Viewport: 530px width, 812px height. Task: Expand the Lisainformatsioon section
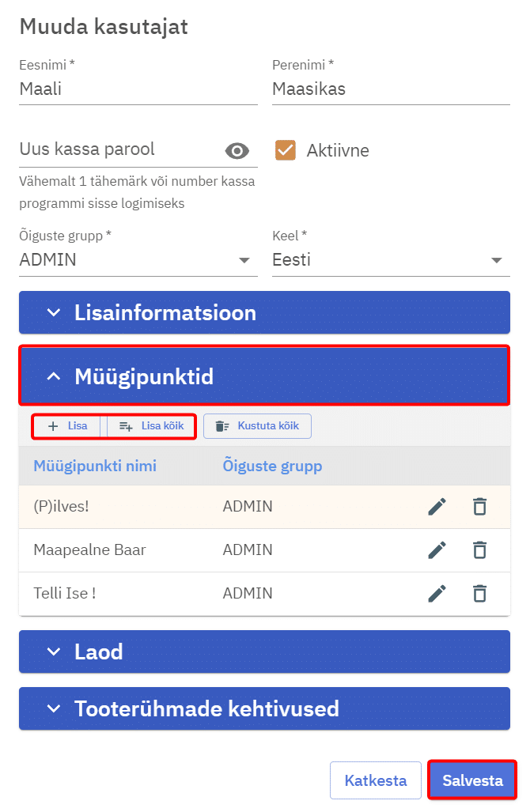point(264,312)
